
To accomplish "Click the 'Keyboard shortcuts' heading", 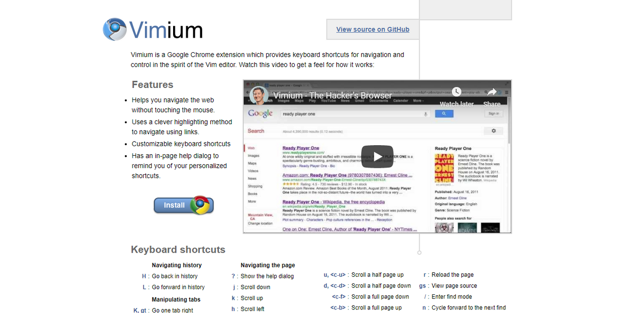I will click(178, 250).
